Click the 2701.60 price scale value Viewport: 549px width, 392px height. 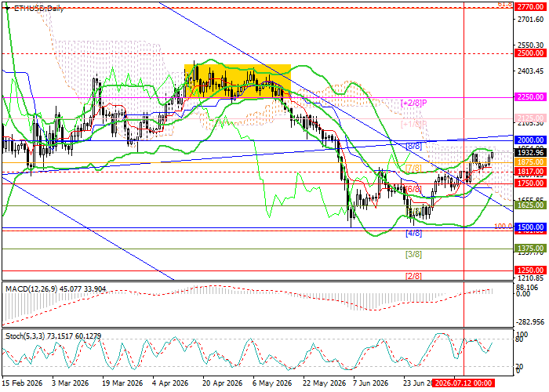(530, 20)
